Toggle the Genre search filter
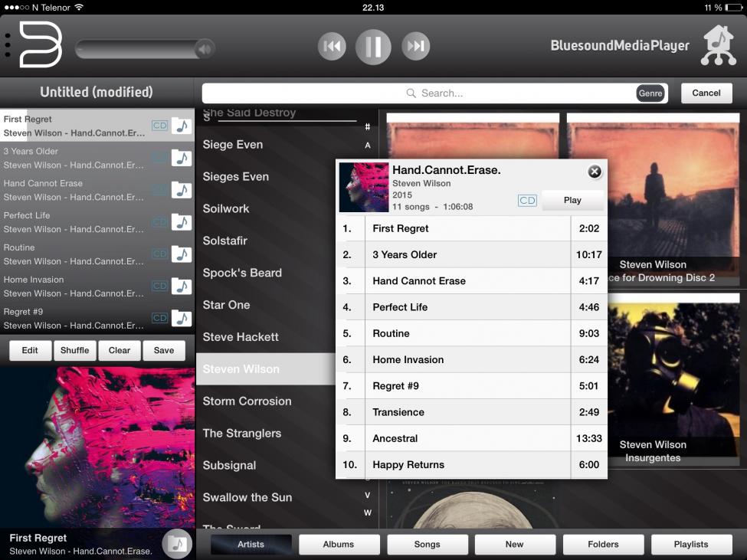This screenshot has width=747, height=560. [x=650, y=93]
